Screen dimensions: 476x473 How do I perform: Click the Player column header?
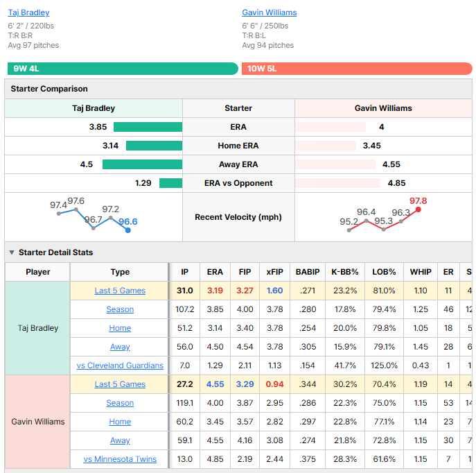coord(37,272)
